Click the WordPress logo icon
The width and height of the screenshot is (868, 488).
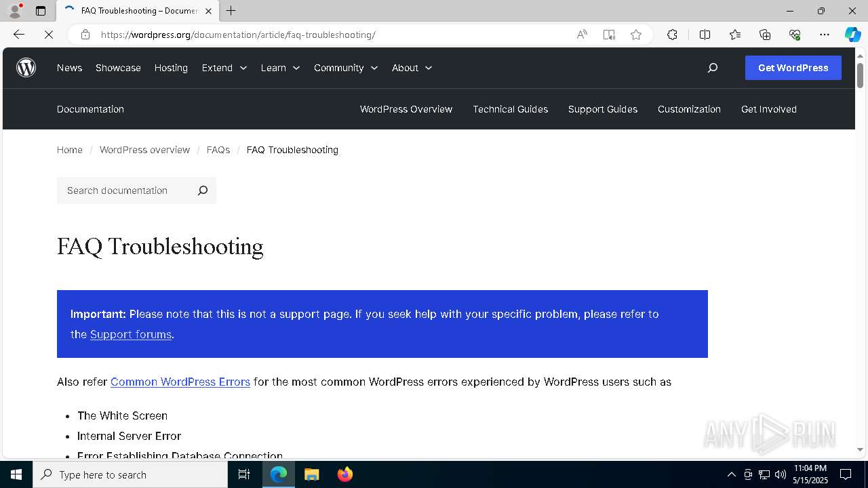coord(26,68)
